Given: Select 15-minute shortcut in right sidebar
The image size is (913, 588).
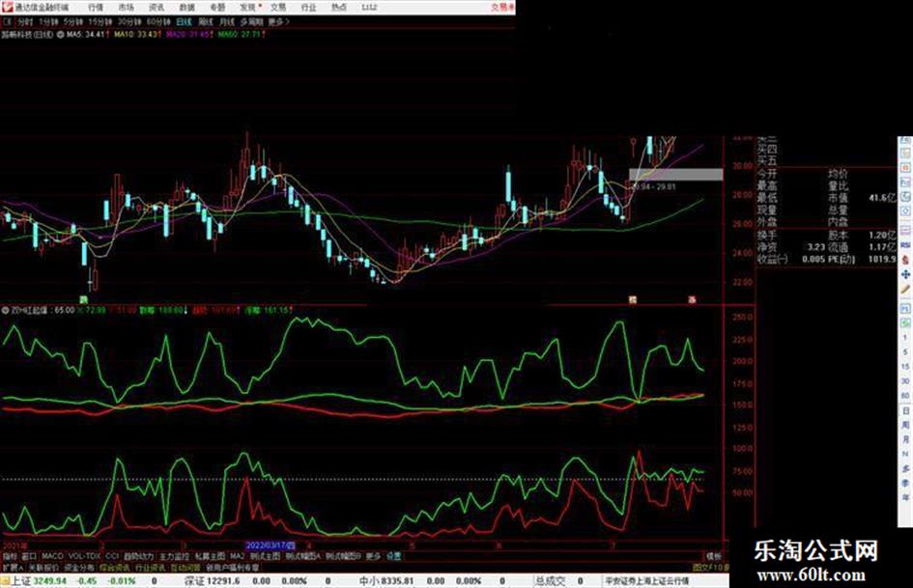Looking at the screenshot, I should point(905,367).
